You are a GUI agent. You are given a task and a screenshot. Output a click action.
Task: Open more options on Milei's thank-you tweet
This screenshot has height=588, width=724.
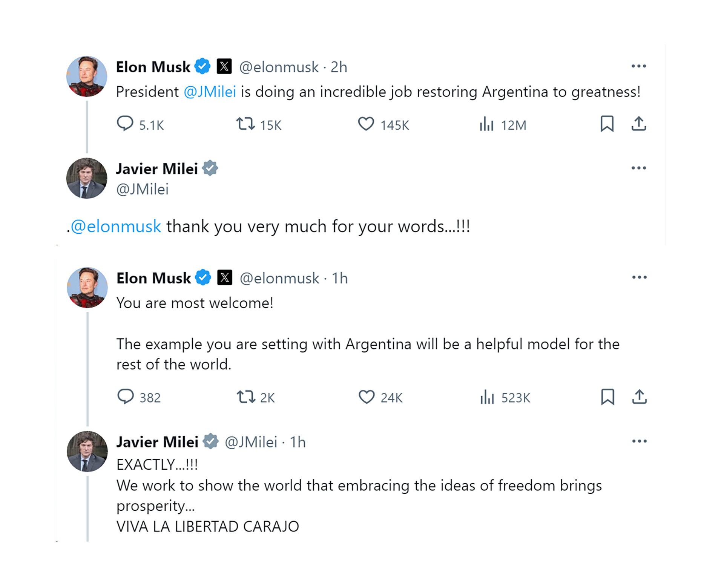click(639, 168)
